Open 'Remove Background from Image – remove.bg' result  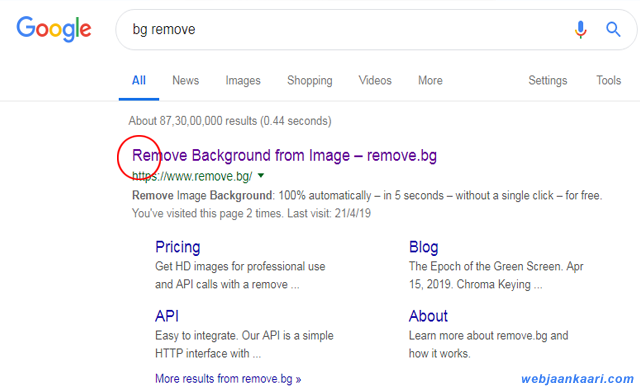(x=284, y=156)
